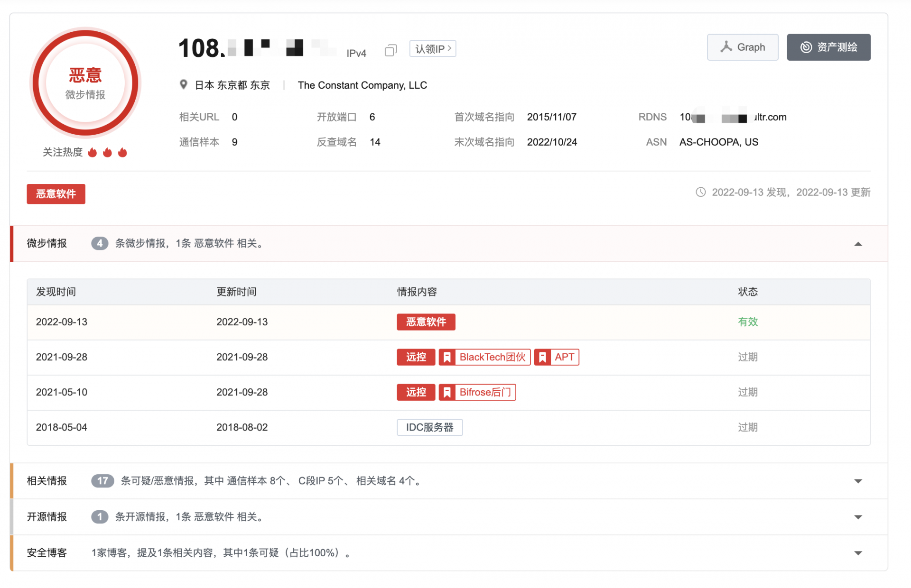The image size is (911, 588).
Task: Open 资产测绘 asset mapping
Action: 828,47
